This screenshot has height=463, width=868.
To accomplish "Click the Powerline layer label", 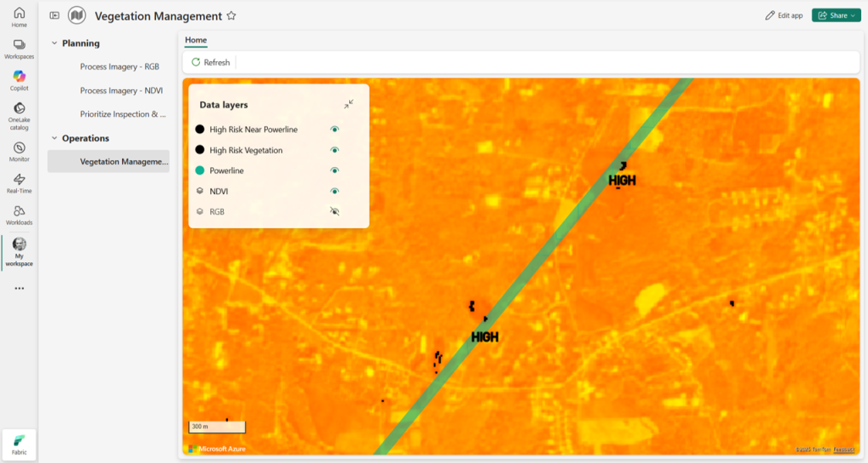I will (x=226, y=170).
